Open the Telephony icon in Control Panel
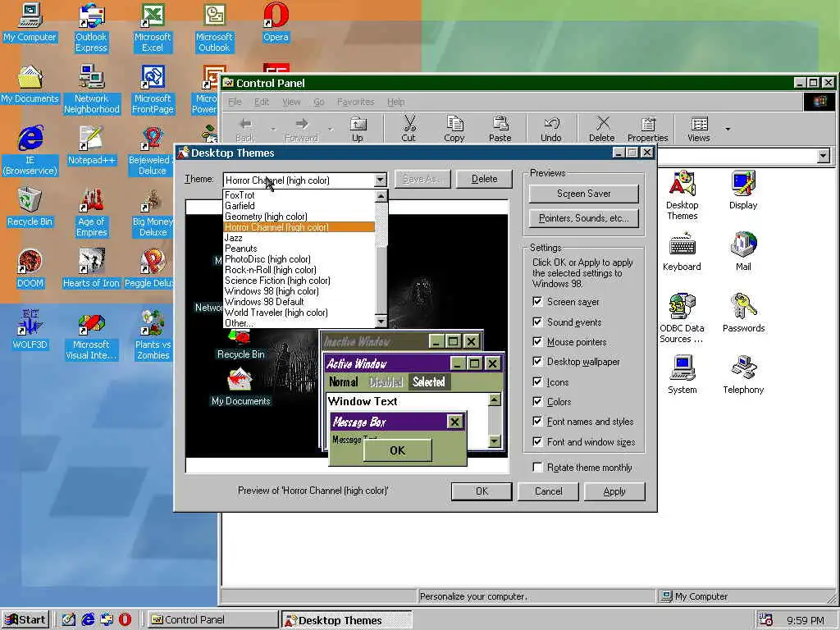 tap(743, 374)
